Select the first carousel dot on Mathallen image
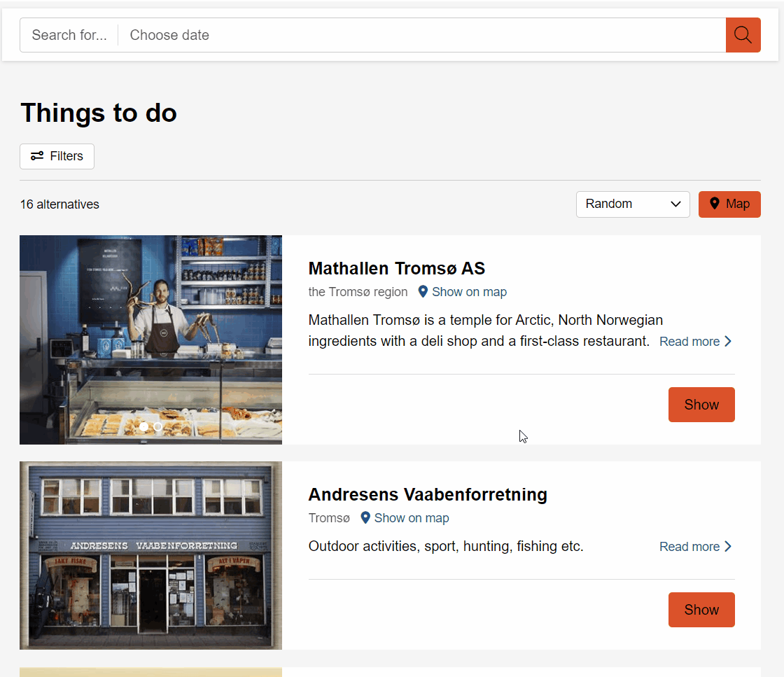Screen dimensions: 784x677 (x=143, y=426)
